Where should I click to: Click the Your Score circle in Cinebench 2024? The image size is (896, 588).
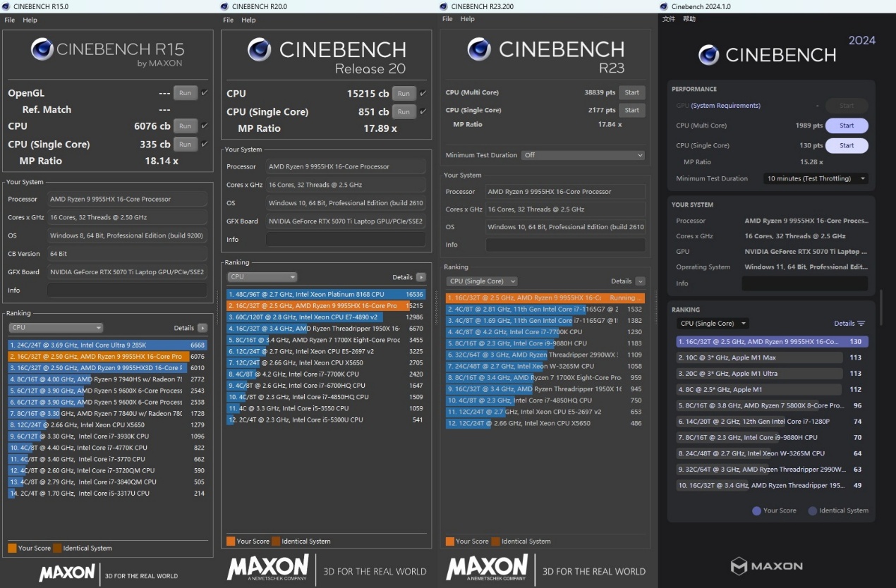coord(757,510)
